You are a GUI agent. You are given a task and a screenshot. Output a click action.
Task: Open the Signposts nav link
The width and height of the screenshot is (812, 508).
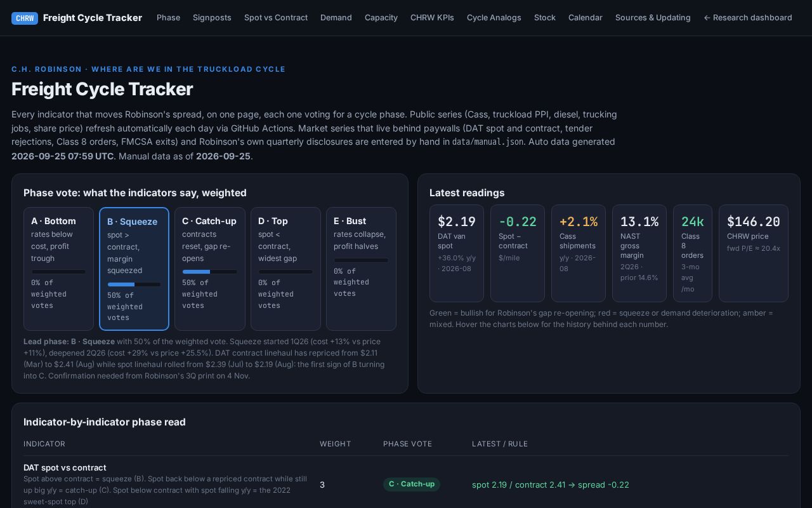click(x=212, y=18)
